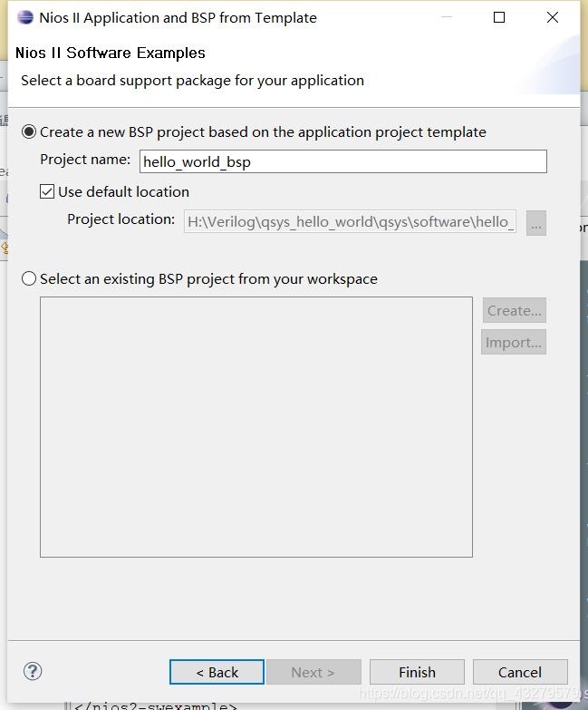Click the Create... button
This screenshot has width=588, height=710.
(x=515, y=311)
